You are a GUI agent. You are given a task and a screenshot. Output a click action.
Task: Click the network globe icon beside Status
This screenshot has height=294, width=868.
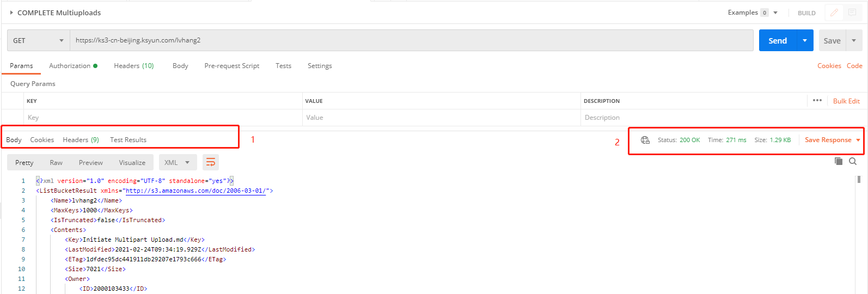pyautogui.click(x=645, y=140)
